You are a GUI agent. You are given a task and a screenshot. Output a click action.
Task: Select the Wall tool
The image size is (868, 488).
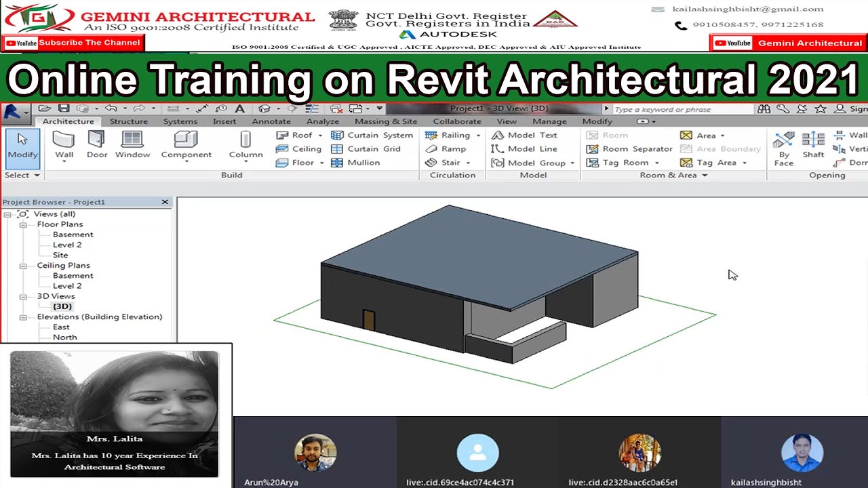(64, 146)
